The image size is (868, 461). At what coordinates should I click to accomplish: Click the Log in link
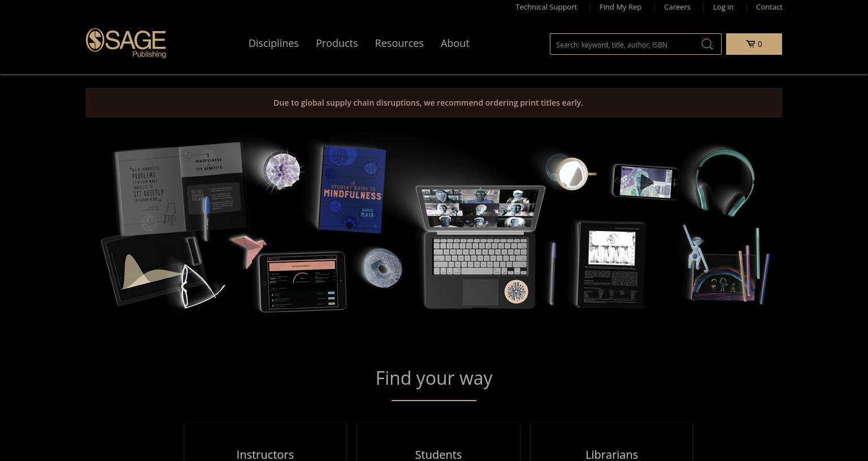pos(723,7)
